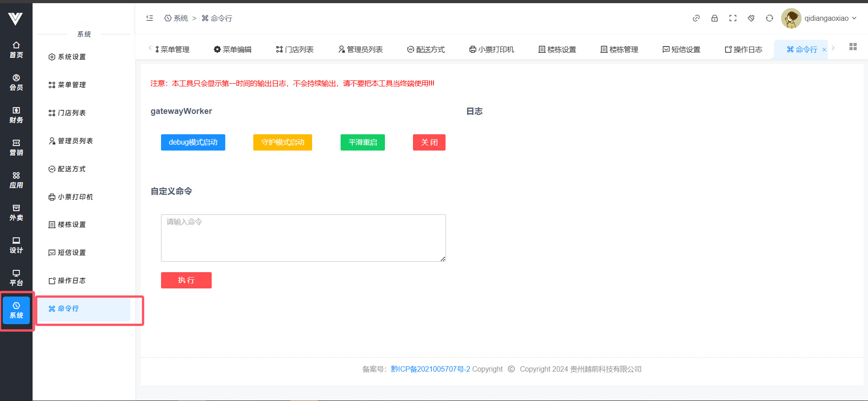Open the 财务 finance sidebar section
The image size is (868, 401).
pos(16,115)
